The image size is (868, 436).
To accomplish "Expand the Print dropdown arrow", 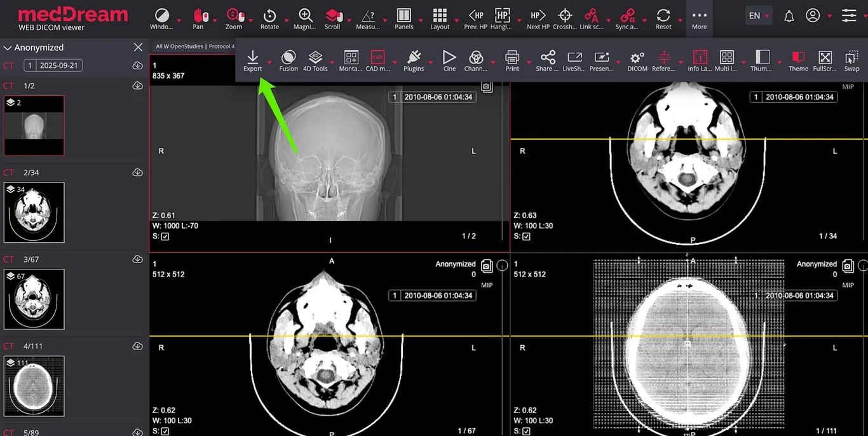I will [x=529, y=63].
